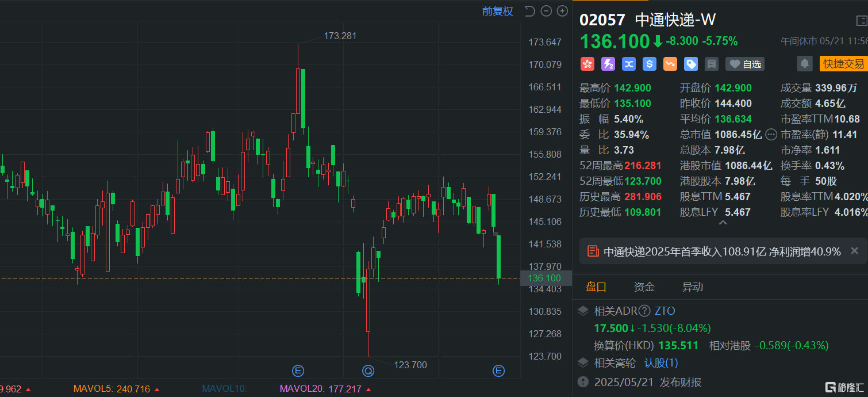Click the 市盈率TTM value 10.68
The height and width of the screenshot is (397, 868).
(x=846, y=119)
